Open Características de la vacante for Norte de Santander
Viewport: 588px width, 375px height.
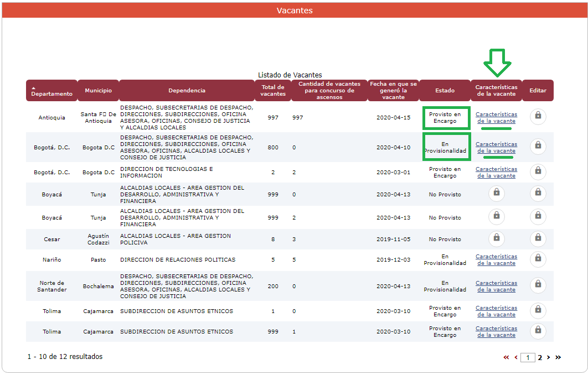[x=496, y=285]
